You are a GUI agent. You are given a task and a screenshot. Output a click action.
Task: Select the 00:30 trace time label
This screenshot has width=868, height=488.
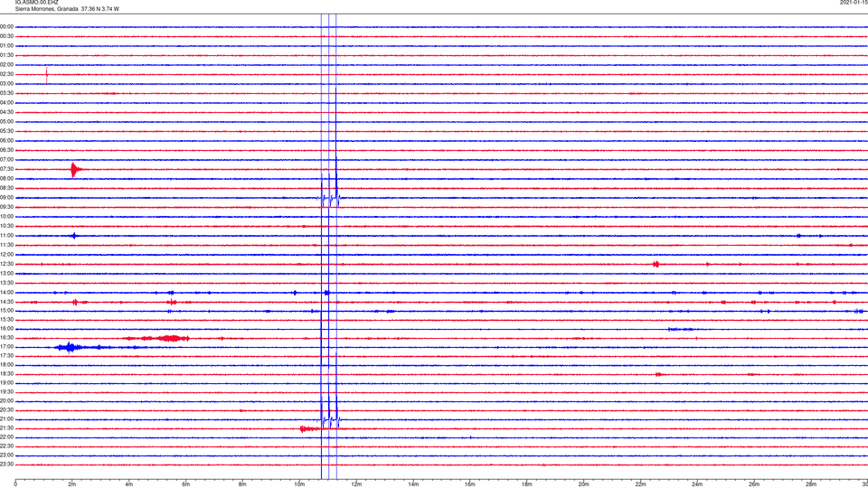pyautogui.click(x=6, y=36)
